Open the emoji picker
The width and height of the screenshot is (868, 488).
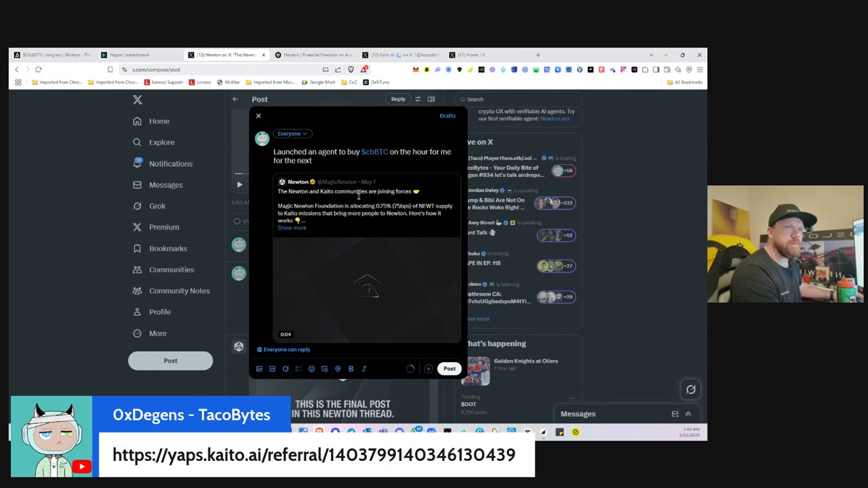tap(311, 369)
